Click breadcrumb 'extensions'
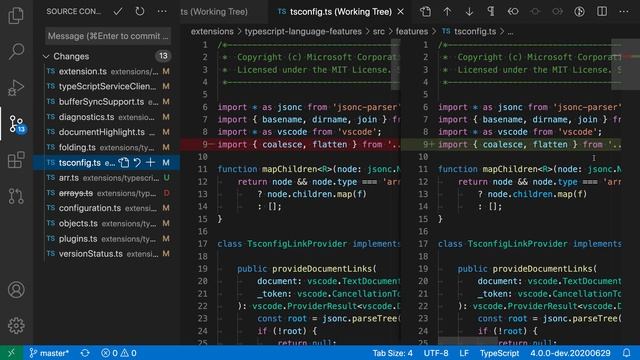 pyautogui.click(x=212, y=31)
